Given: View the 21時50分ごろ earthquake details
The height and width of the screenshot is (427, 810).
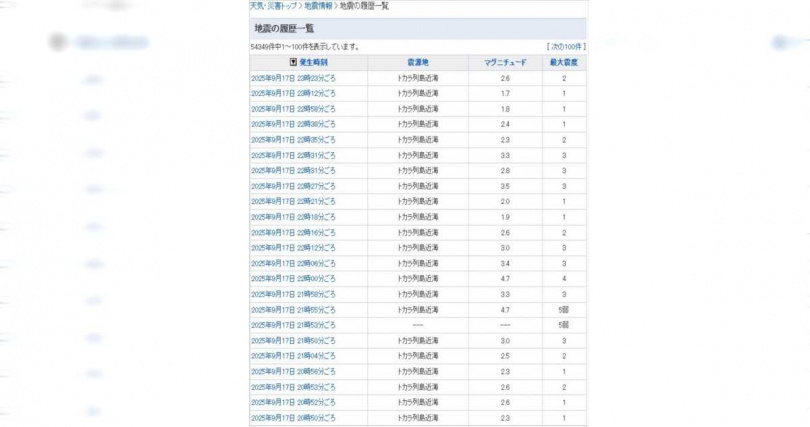Looking at the screenshot, I should click(x=293, y=341).
